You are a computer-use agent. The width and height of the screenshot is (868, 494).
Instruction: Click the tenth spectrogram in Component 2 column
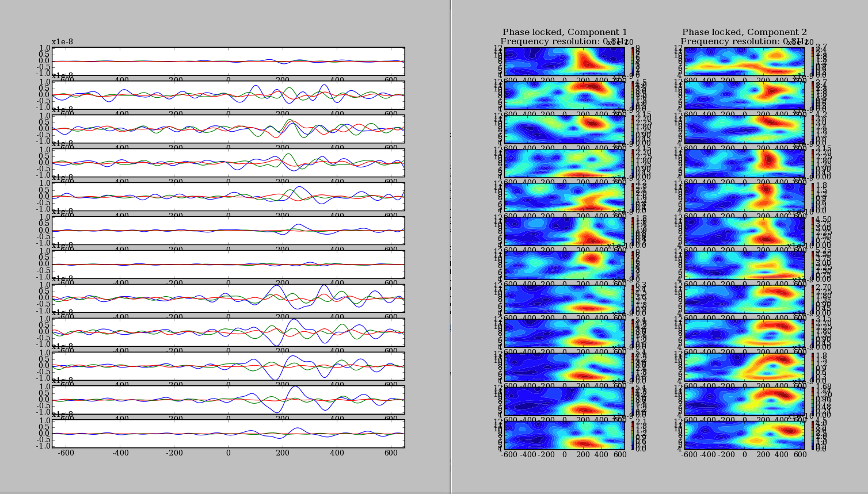coord(744,366)
